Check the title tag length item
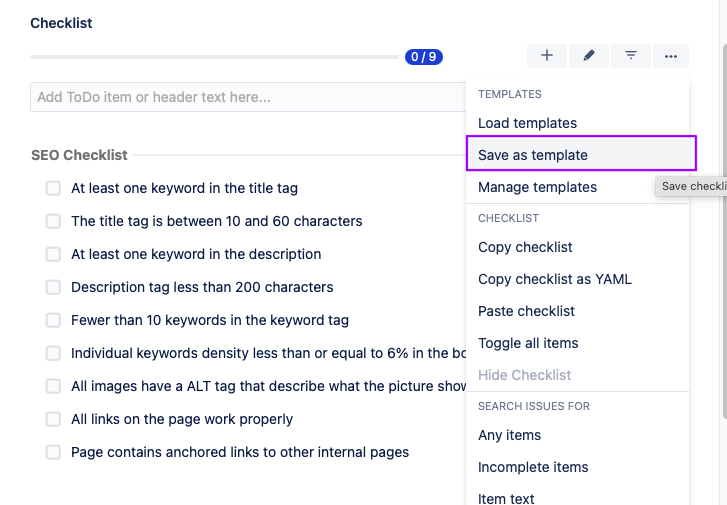Viewport: 727px width, 505px height. (53, 221)
